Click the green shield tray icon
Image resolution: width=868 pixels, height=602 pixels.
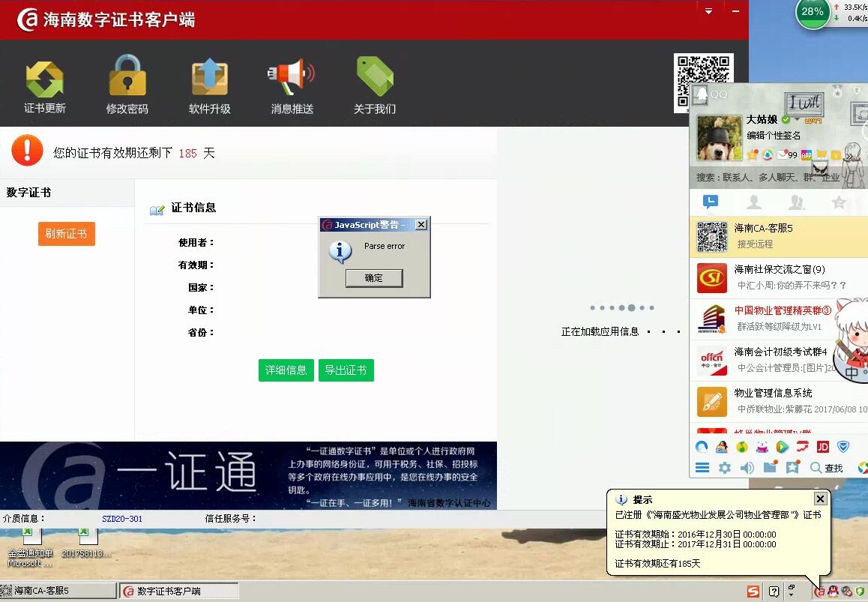click(860, 592)
